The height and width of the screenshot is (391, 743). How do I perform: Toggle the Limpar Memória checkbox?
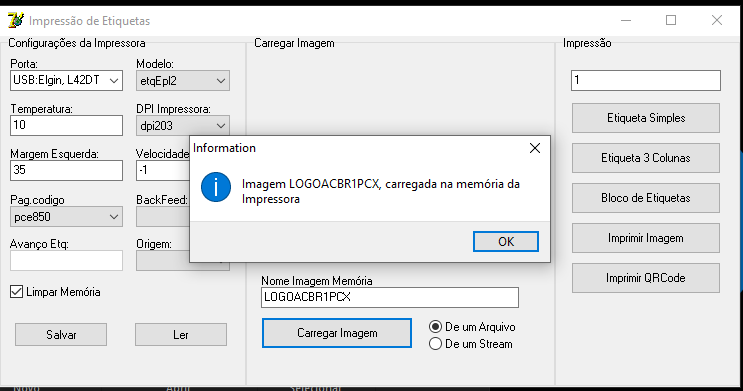[17, 292]
